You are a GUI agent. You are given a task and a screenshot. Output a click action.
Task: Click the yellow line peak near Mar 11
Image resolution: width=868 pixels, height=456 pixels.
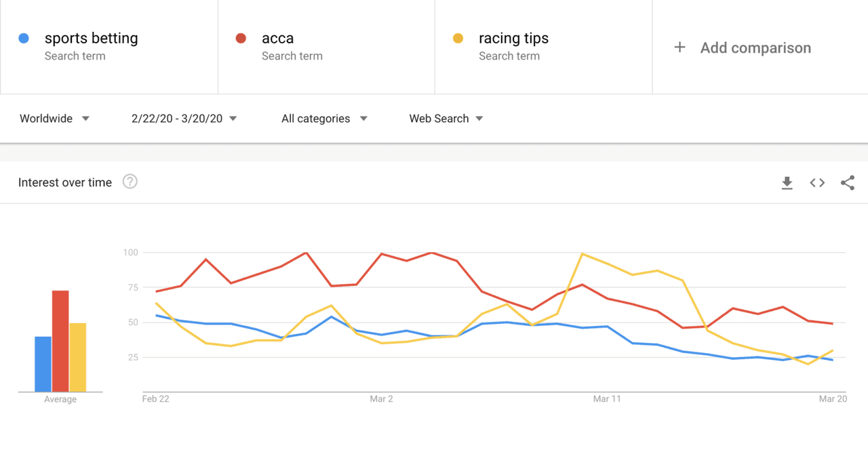[x=582, y=253]
